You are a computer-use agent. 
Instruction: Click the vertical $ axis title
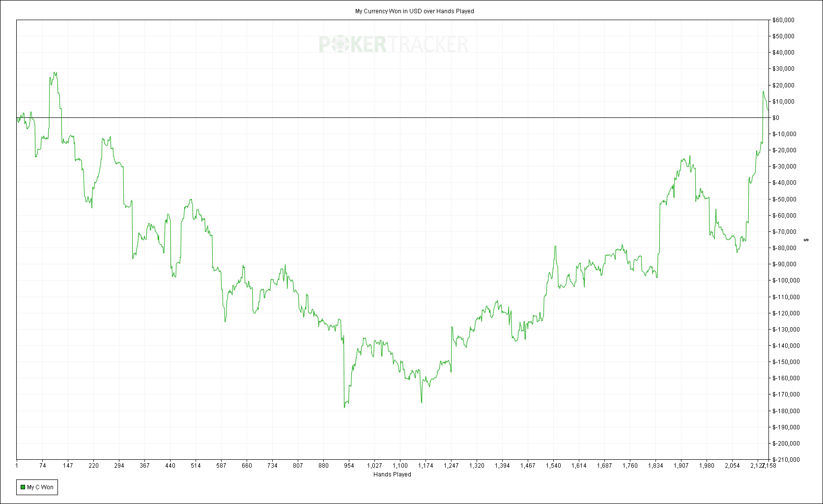click(x=806, y=240)
